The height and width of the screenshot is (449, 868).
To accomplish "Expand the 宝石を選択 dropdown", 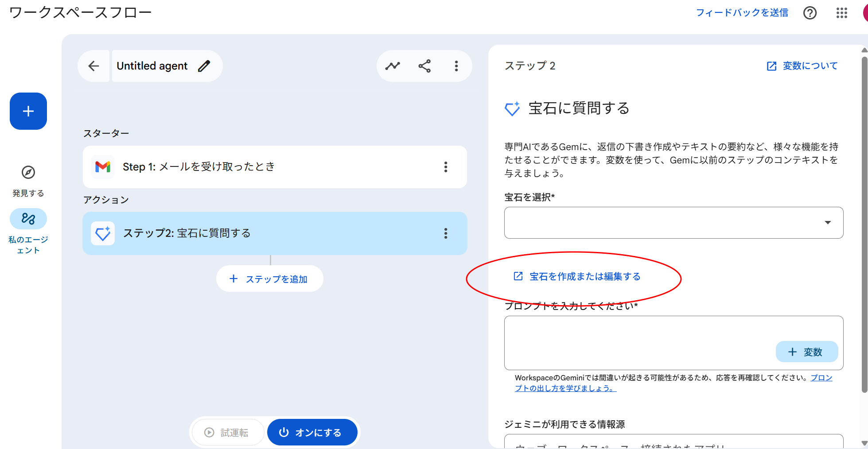I will tap(673, 223).
